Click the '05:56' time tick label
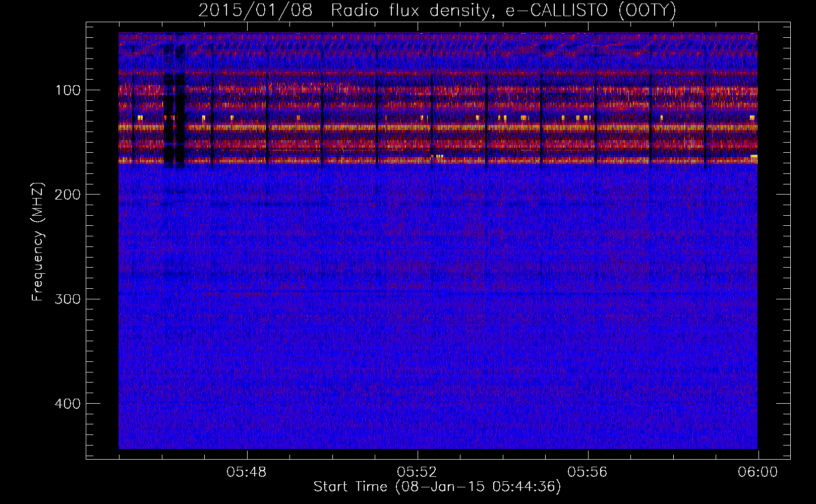The image size is (816, 504). pos(588,472)
